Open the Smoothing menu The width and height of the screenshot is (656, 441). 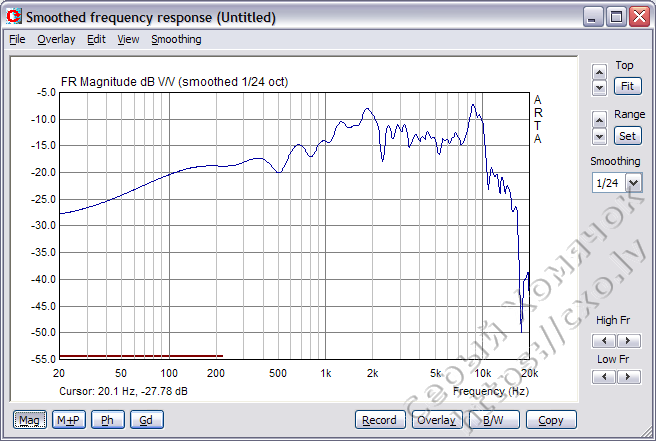coord(176,39)
